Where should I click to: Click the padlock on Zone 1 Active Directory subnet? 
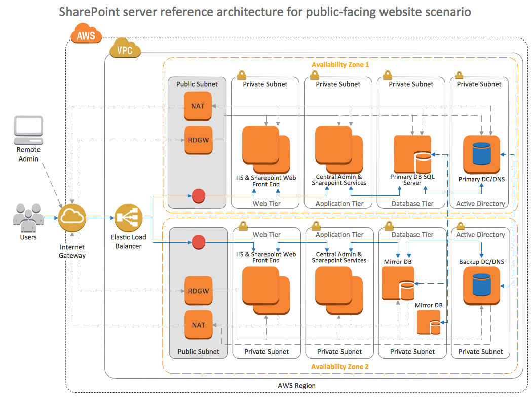point(459,75)
